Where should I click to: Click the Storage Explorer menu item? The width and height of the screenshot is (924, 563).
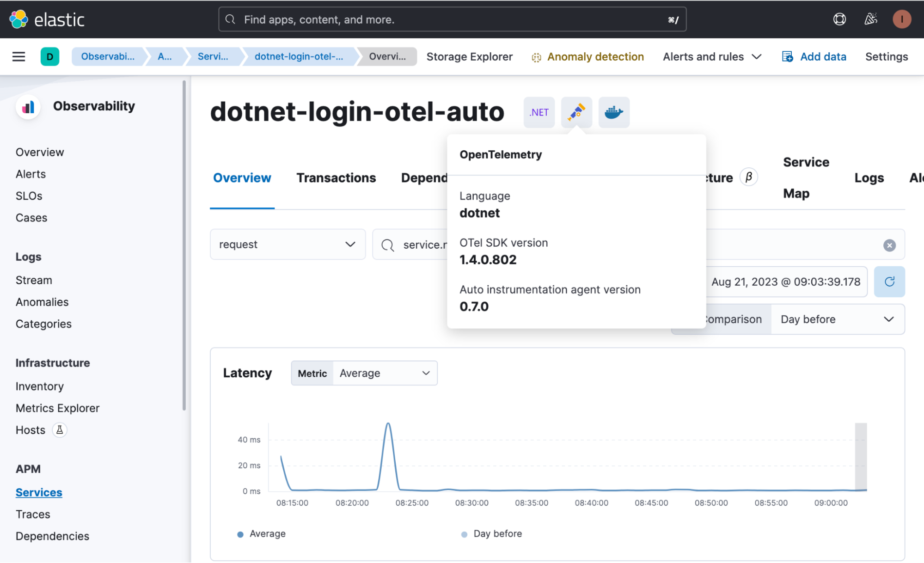[x=469, y=56]
